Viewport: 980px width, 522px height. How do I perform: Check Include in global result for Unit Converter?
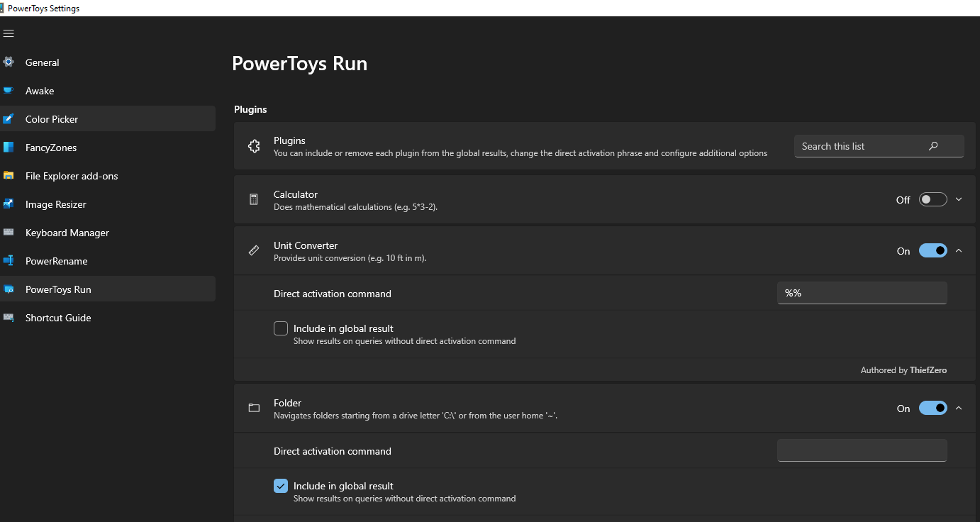(x=280, y=328)
